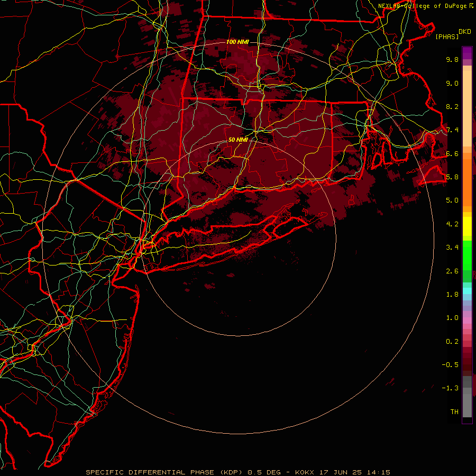
Task: Click the "[PHAS]" legend header label
Action: [447, 36]
